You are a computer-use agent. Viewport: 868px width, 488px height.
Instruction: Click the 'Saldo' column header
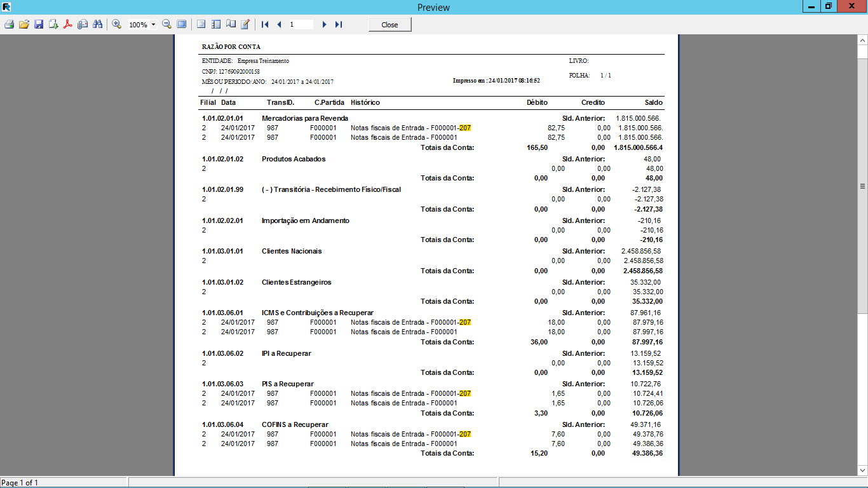(653, 102)
